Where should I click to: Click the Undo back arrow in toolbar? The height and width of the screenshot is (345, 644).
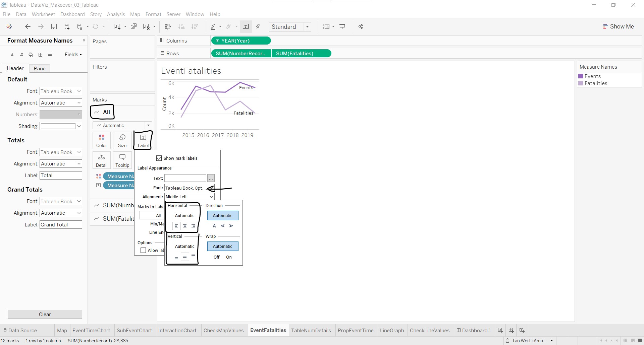point(28,27)
